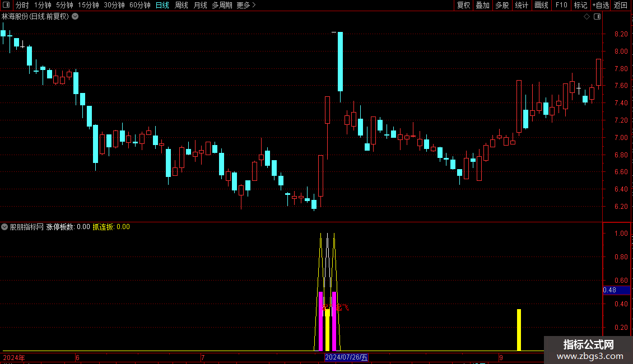Switch to 周线 weekly chart
Viewport: 633px width, 364px height.
click(181, 5)
